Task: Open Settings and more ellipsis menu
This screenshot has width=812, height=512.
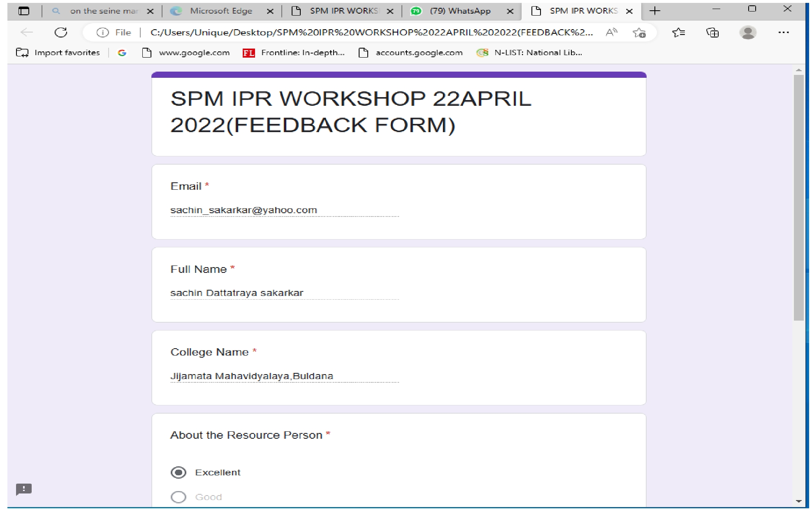Action: tap(784, 32)
